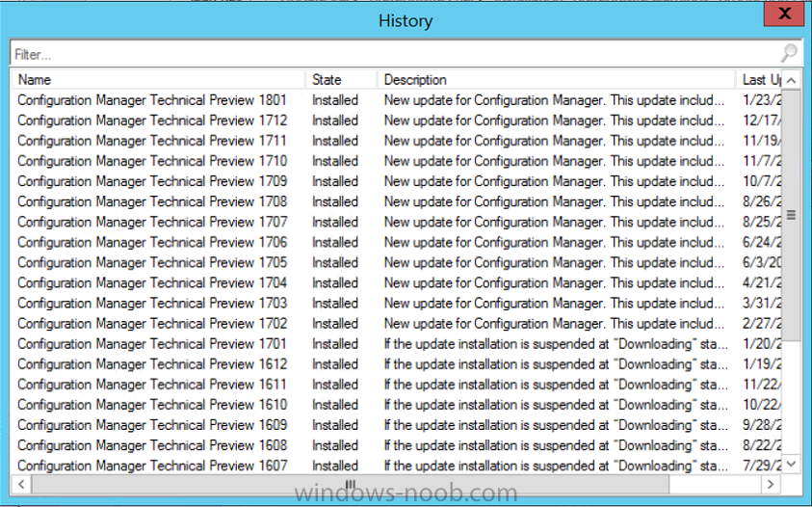Sort by the Description column header

coord(557,80)
